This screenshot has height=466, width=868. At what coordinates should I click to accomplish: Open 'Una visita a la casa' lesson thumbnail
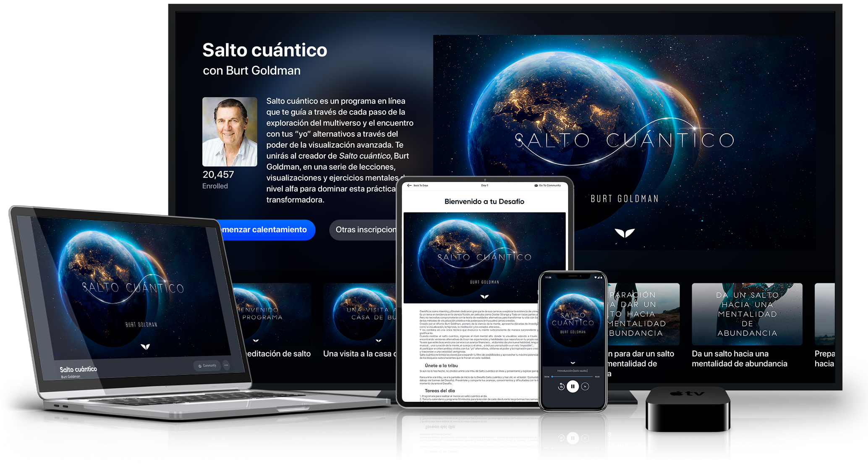[359, 314]
